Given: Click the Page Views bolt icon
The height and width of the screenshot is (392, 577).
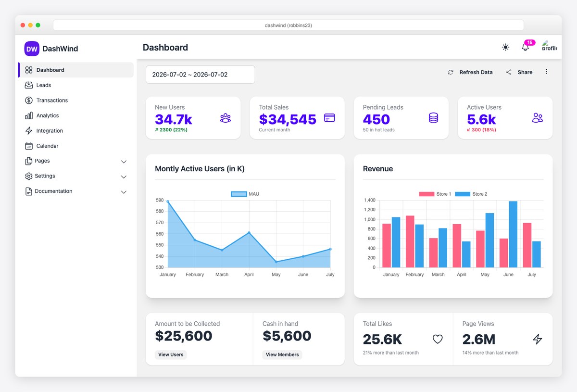Looking at the screenshot, I should 538,339.
